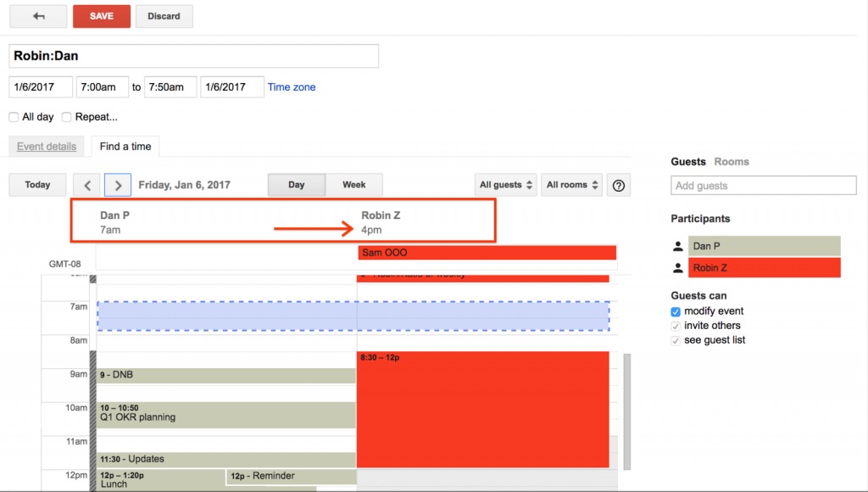Save the event
868x492 pixels.
(x=102, y=16)
